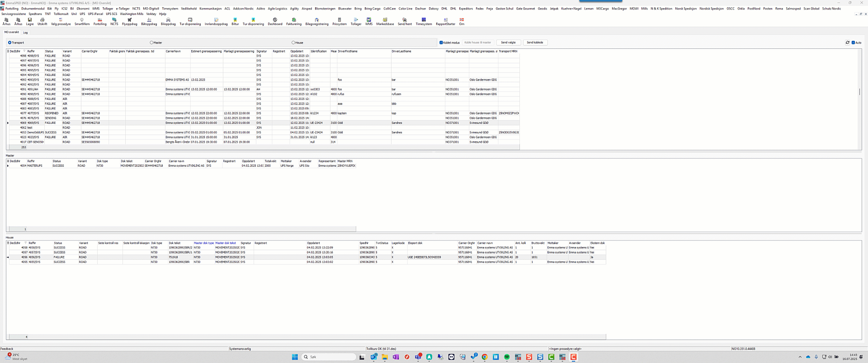
Task: Click the Prissystem toolbar icon
Action: coord(340,22)
